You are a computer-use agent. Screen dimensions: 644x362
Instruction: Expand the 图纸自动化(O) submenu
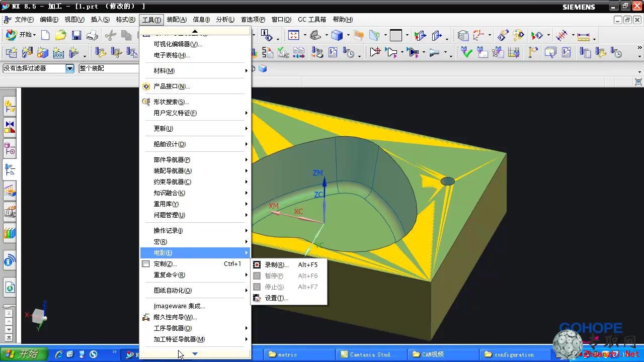pos(195,291)
